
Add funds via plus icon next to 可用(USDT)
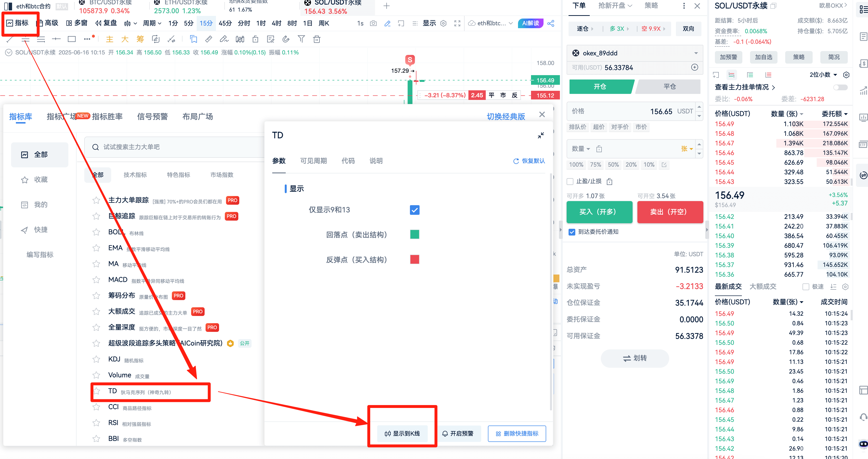[x=694, y=67]
